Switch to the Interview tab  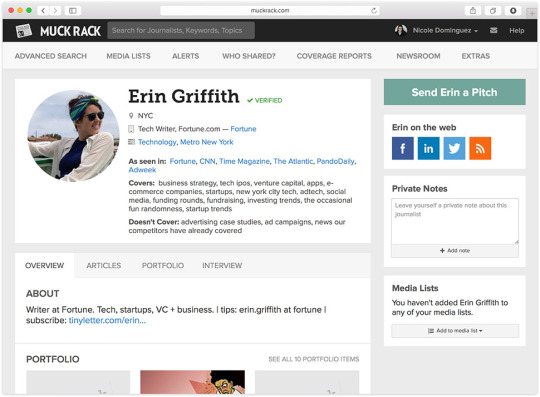point(222,265)
